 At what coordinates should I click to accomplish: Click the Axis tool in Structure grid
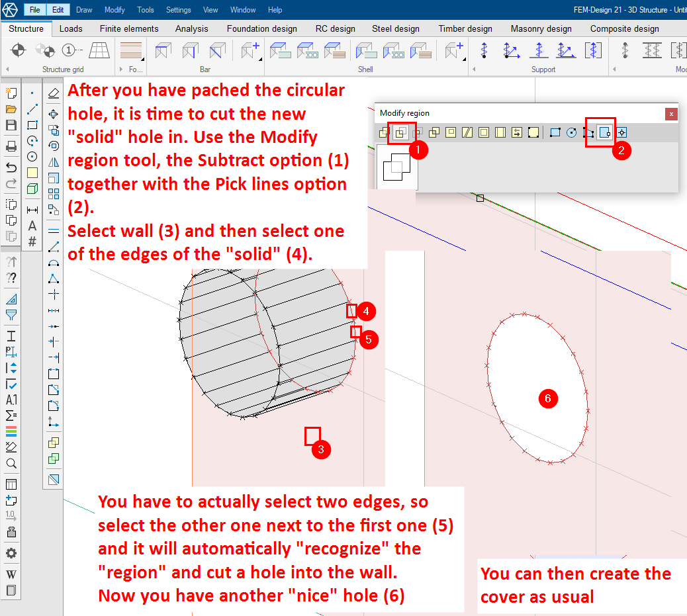(71, 50)
